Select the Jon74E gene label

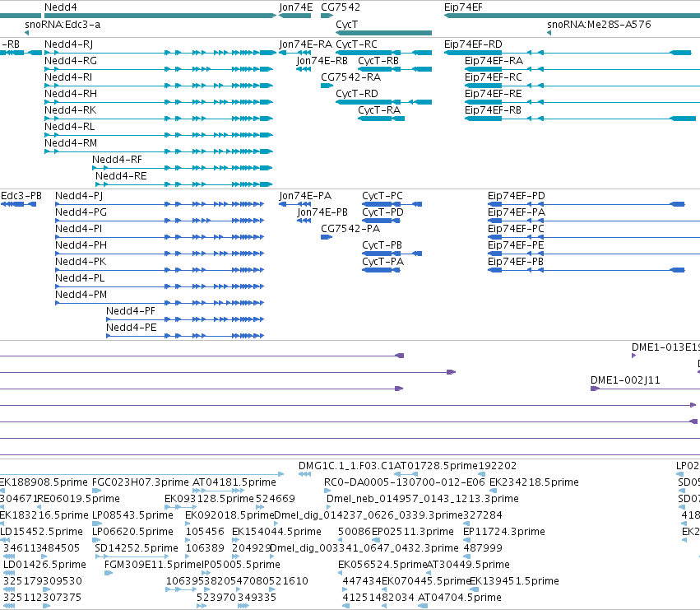coord(296,7)
